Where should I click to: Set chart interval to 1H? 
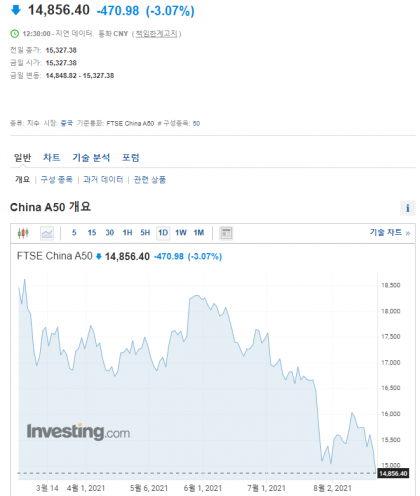(x=127, y=233)
